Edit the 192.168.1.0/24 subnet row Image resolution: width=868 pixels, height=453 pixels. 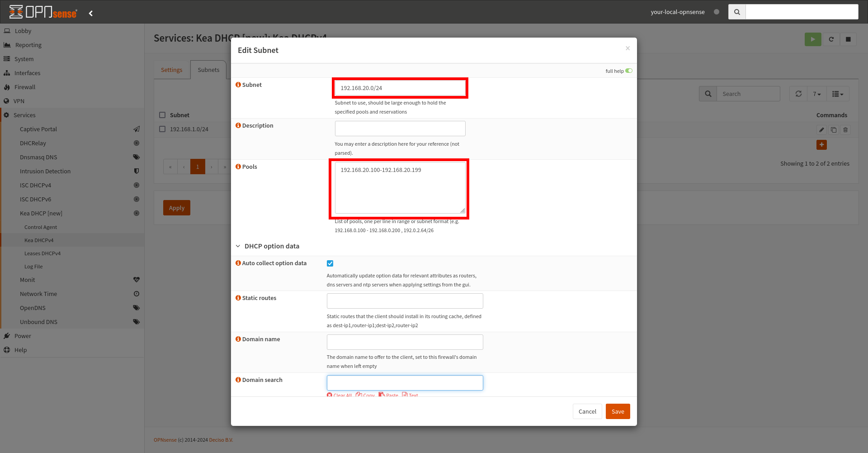point(821,130)
